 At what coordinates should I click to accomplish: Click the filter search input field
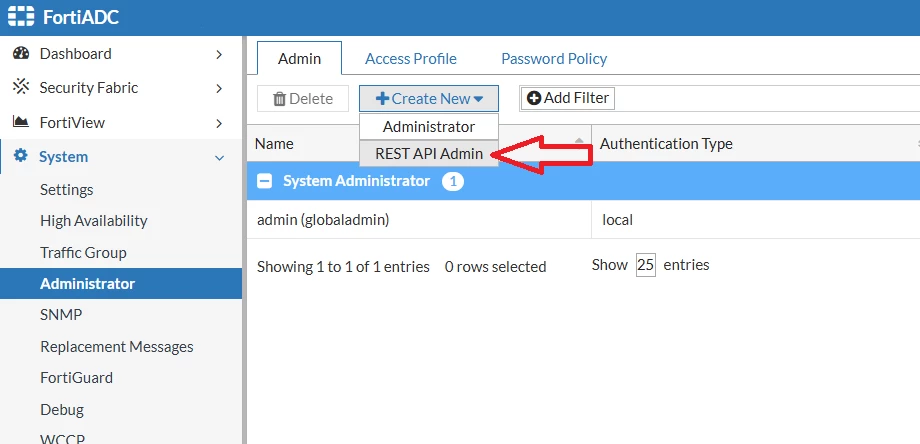pos(767,98)
